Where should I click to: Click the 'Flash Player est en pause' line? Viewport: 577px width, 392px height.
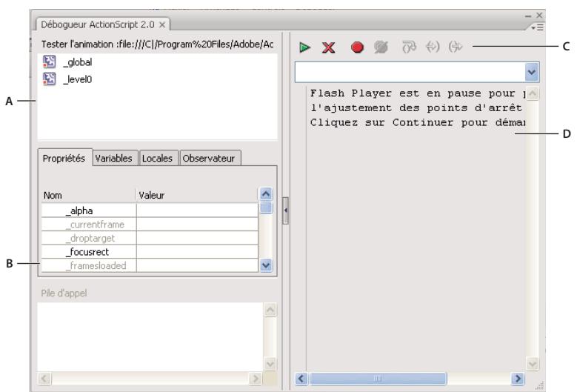pos(418,93)
